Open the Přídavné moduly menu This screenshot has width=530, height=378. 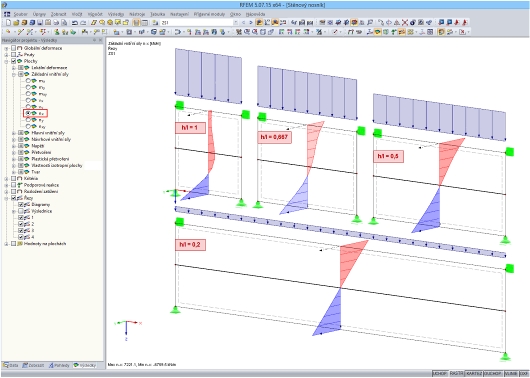(x=210, y=14)
